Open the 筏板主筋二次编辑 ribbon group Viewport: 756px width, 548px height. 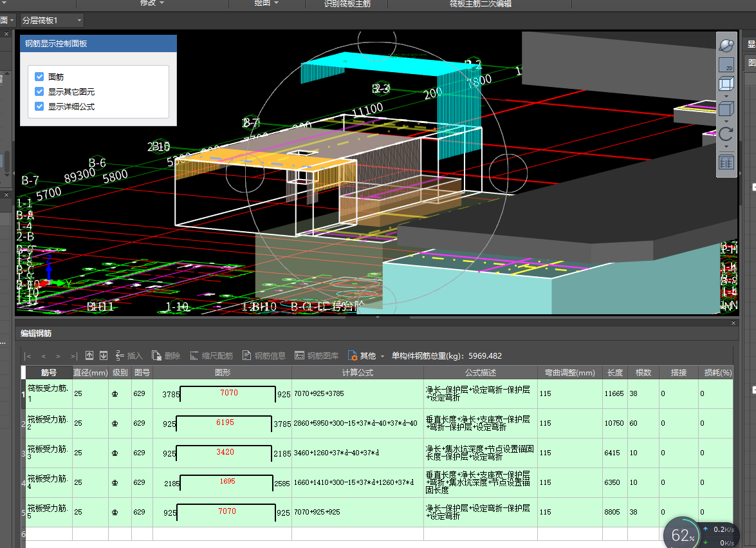tap(480, 3)
